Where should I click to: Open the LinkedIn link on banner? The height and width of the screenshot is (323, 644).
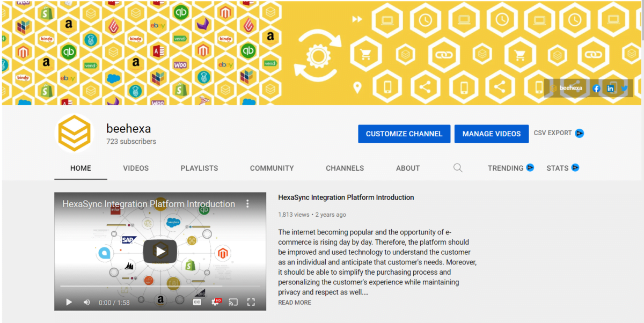(x=611, y=89)
